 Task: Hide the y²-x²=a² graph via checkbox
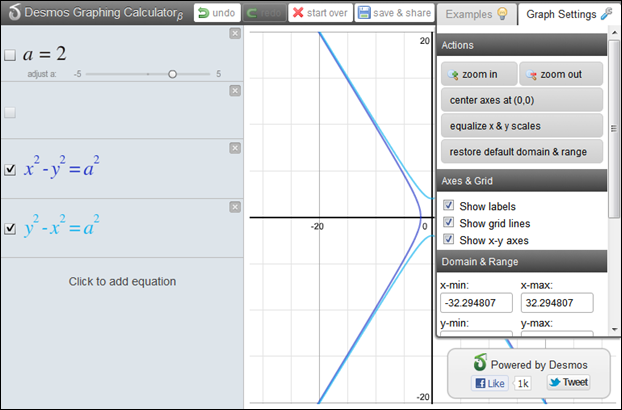pyautogui.click(x=10, y=228)
